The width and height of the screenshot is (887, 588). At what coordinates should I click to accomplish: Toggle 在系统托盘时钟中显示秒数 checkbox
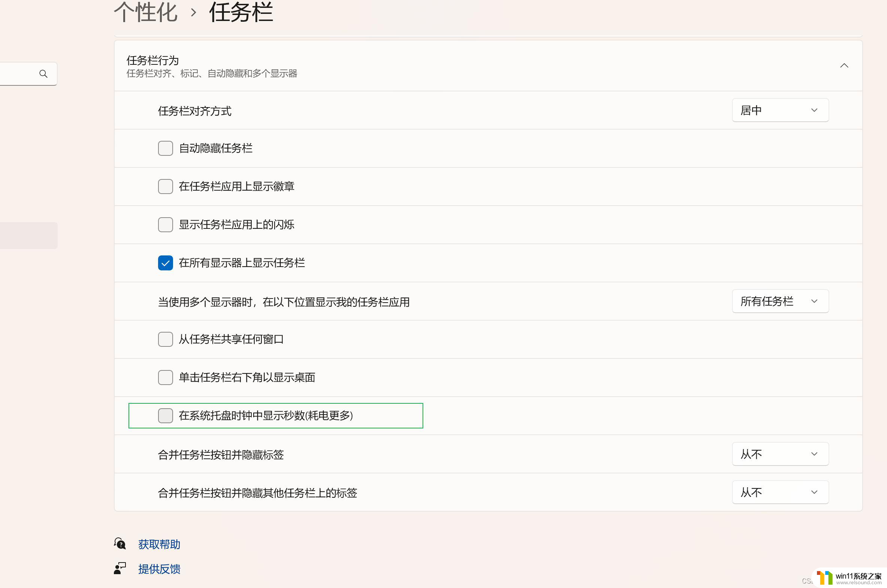pos(166,416)
